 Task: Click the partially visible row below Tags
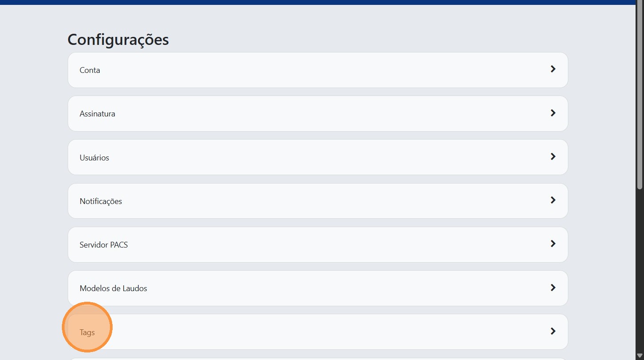[318, 359]
